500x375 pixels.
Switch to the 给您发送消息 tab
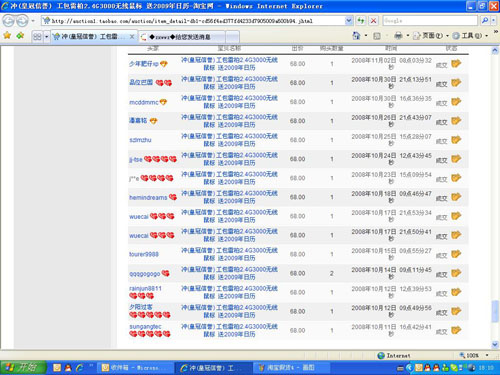(x=182, y=37)
